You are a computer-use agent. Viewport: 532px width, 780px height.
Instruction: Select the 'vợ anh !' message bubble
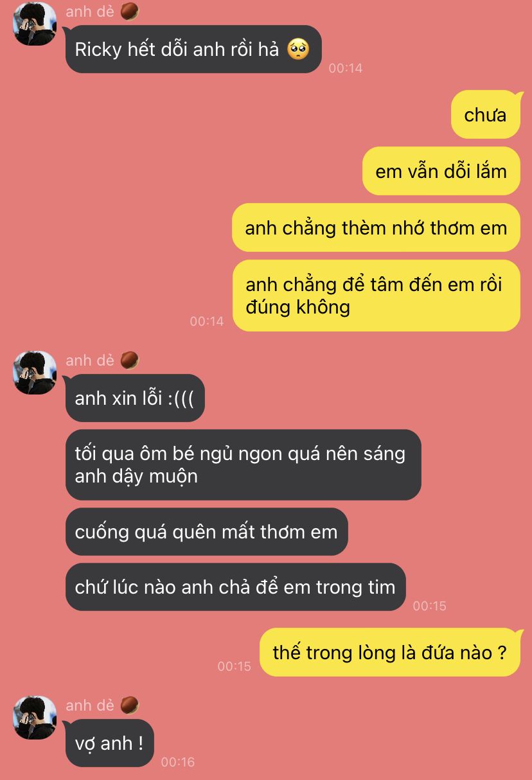(x=110, y=743)
